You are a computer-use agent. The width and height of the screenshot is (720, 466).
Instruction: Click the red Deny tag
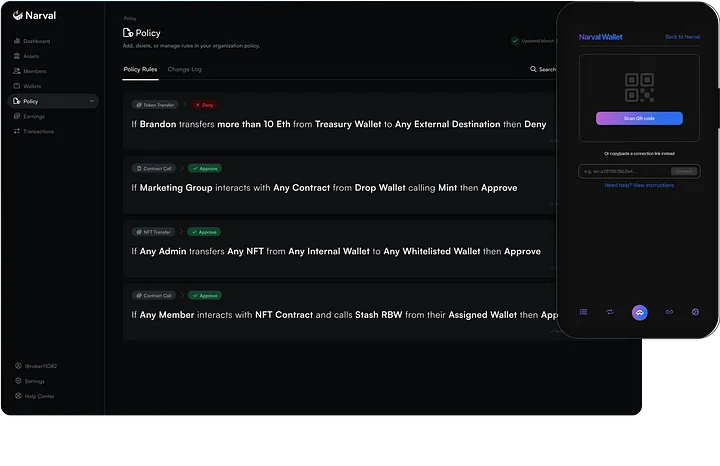click(204, 105)
